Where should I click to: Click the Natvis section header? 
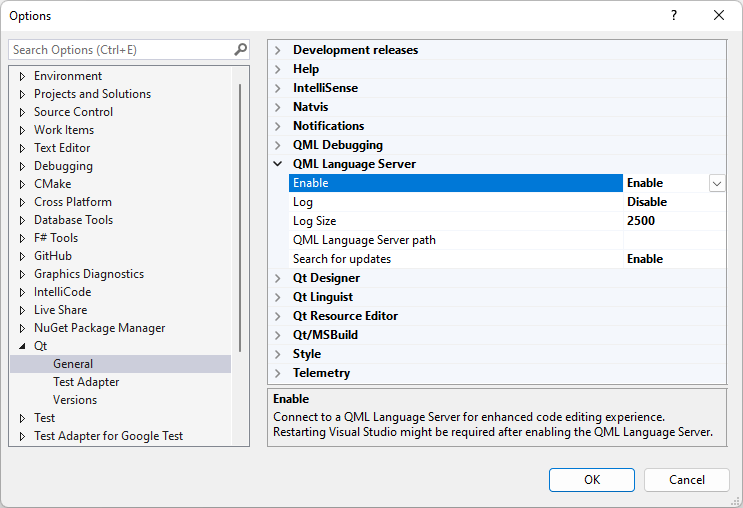[x=310, y=107]
